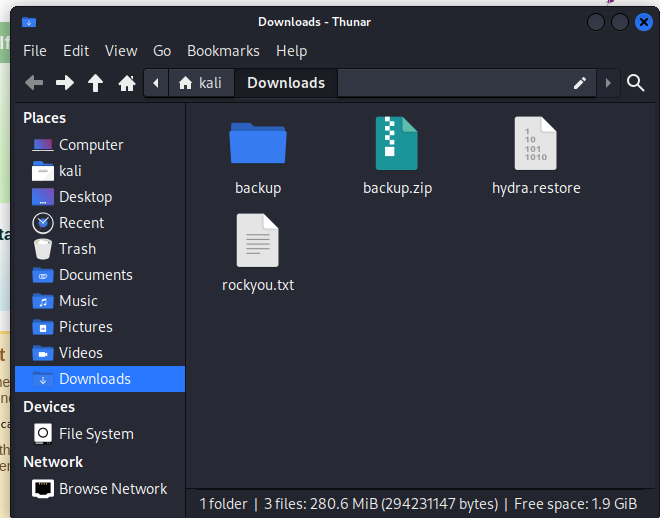Open Desktop from Places list
This screenshot has height=518, width=660.
(100, 197)
